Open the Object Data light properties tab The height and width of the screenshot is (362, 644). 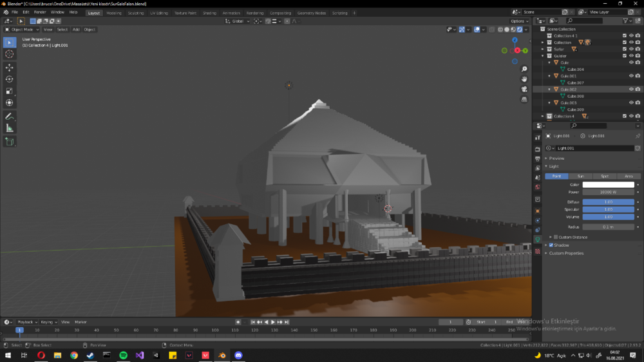[x=538, y=240]
